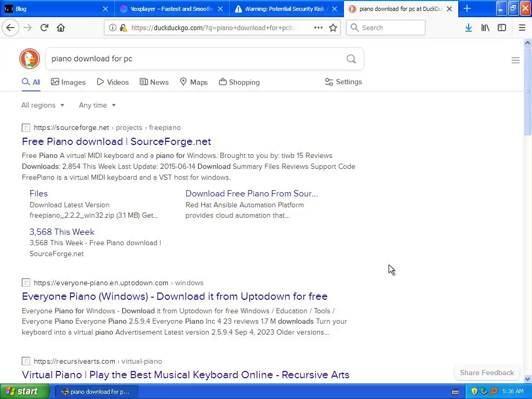Close the Blog tab
The width and height of the screenshot is (532, 399).
pyautogui.click(x=105, y=9)
